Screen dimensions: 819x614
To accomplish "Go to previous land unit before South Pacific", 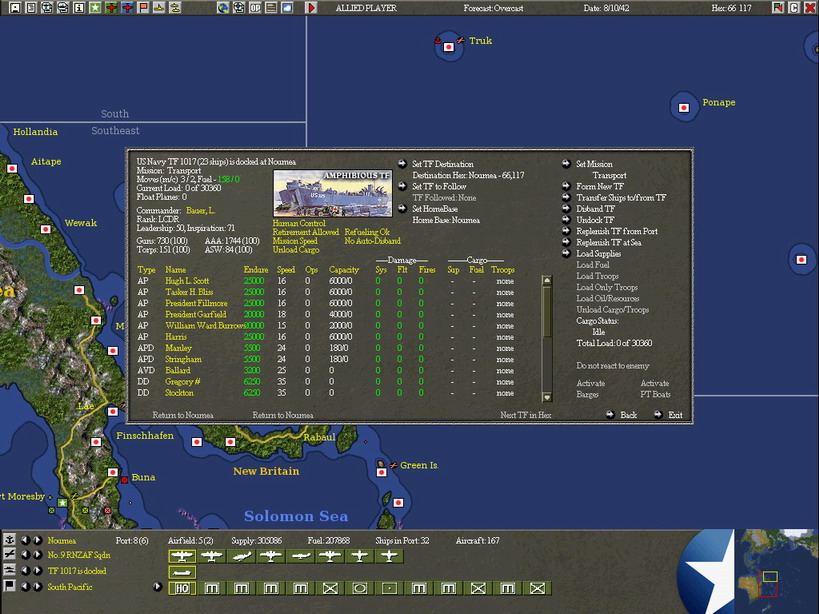I will coord(26,586).
